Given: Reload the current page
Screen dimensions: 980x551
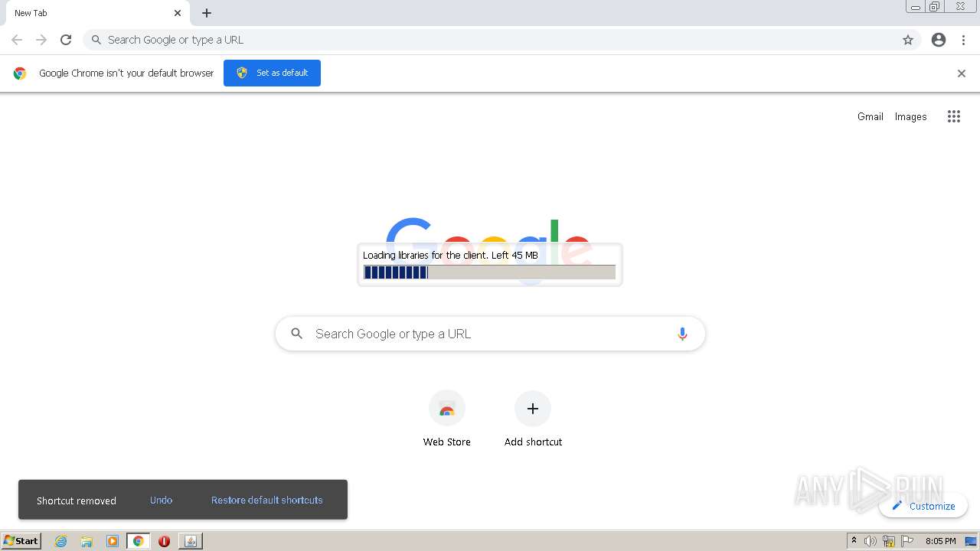Looking at the screenshot, I should 66,40.
